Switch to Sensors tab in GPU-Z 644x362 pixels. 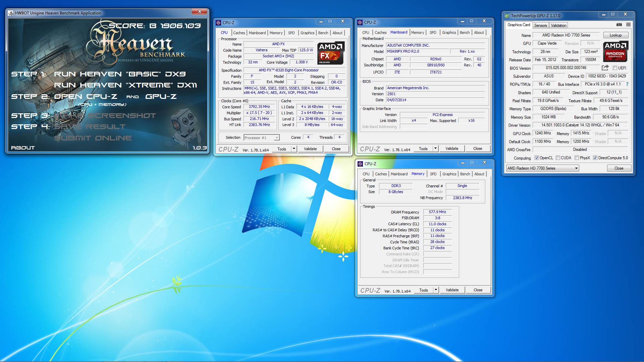click(x=540, y=25)
